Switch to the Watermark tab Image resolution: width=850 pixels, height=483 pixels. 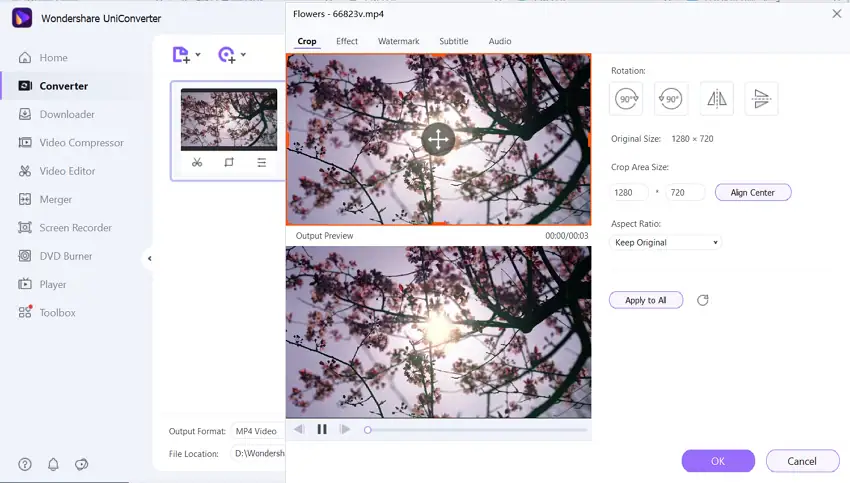pos(398,41)
